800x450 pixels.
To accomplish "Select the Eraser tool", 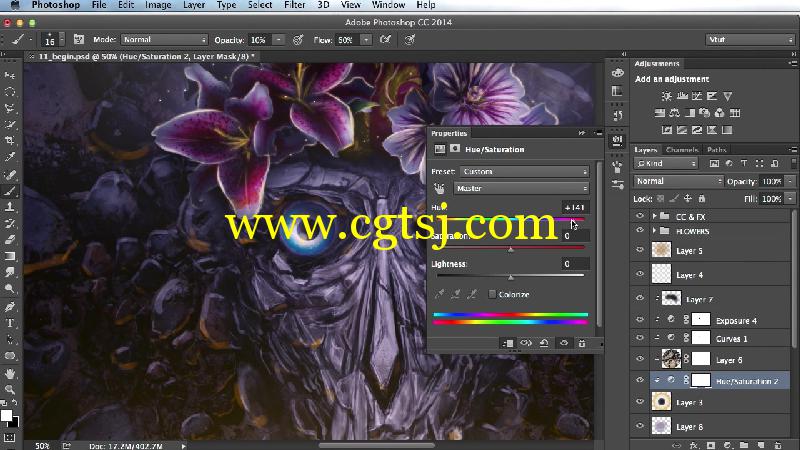I will pyautogui.click(x=10, y=240).
